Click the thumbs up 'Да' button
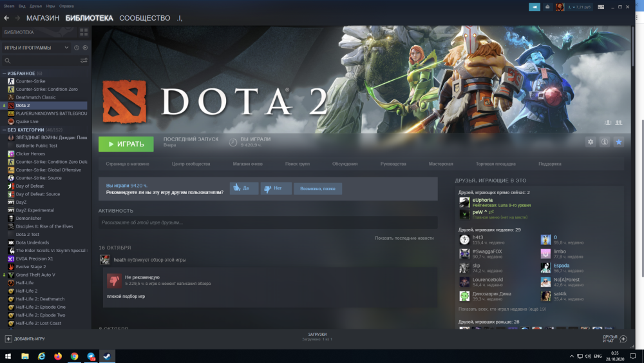 click(x=244, y=188)
